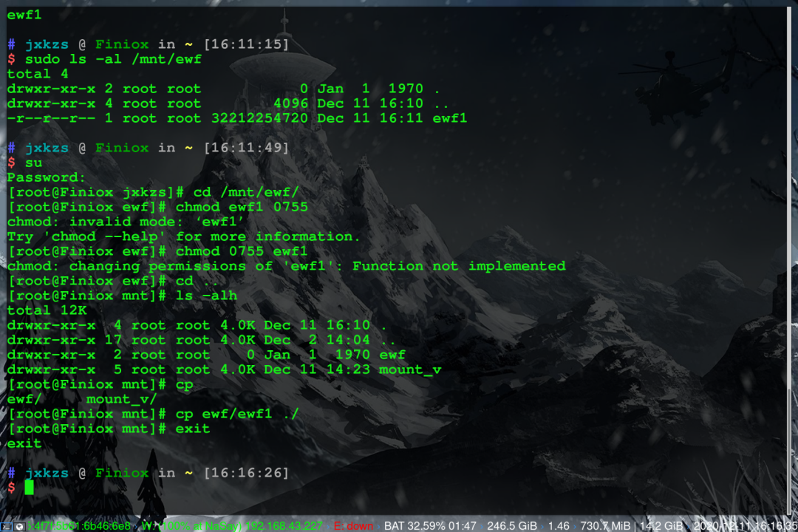Click the 'mount_v' directory name in listing
Viewport: 798px width, 532px height.
coord(410,369)
